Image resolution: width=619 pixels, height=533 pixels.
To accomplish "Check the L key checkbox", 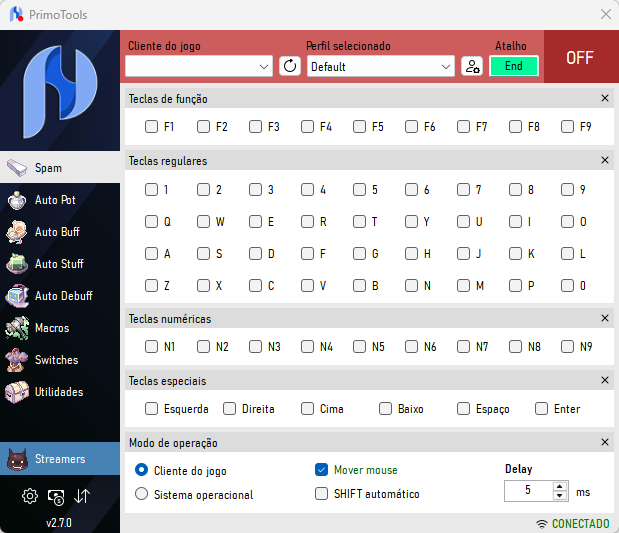I will click(567, 253).
